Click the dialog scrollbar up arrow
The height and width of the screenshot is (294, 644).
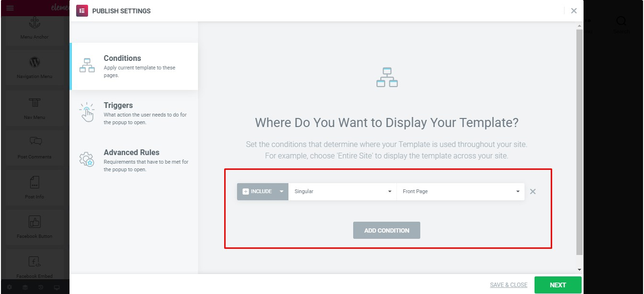click(579, 25)
